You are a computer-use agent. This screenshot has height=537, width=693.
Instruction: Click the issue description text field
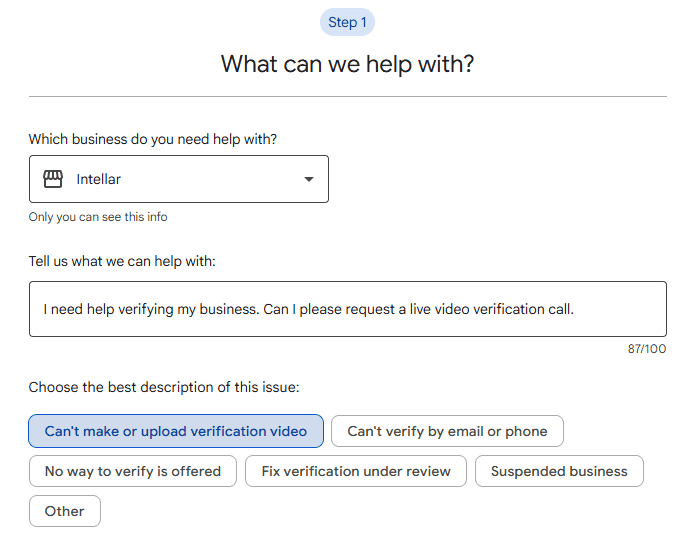(x=348, y=309)
